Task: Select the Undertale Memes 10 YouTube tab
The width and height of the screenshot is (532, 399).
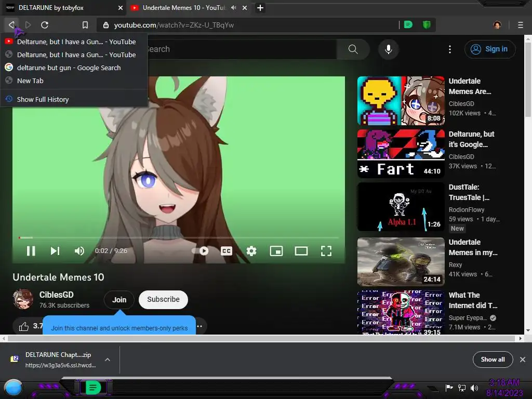Action: (x=184, y=7)
